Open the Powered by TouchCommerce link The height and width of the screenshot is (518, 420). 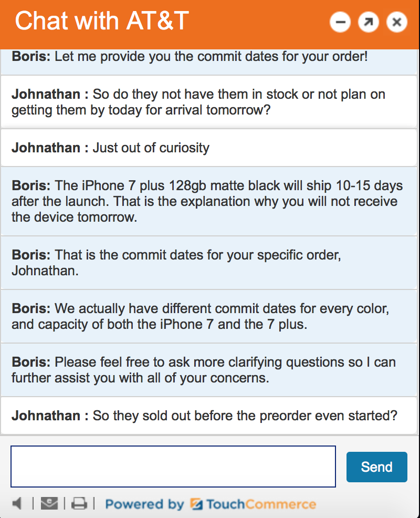tap(211, 504)
